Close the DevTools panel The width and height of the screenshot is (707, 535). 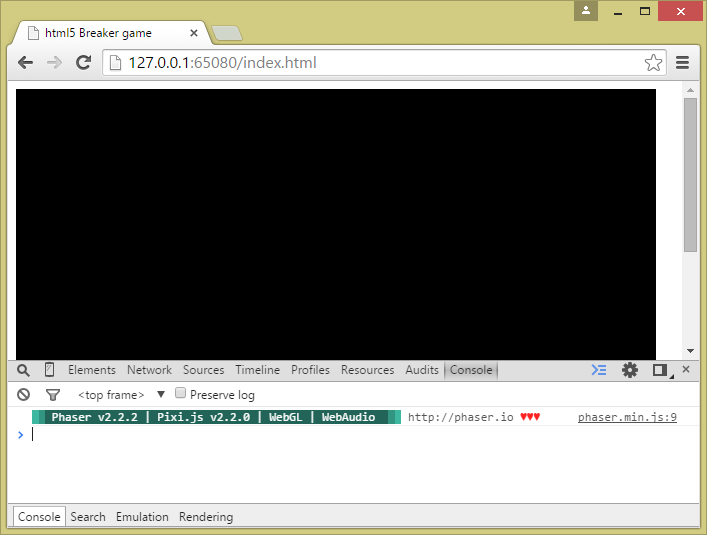686,370
